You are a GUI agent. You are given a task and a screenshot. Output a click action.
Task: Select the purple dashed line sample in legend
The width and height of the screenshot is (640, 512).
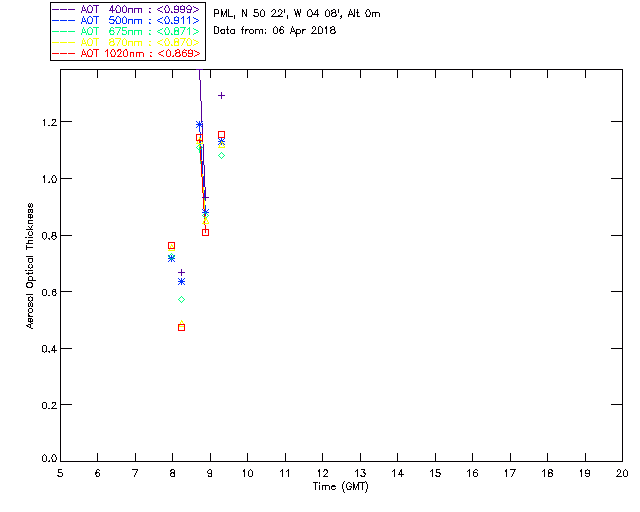pyautogui.click(x=64, y=9)
